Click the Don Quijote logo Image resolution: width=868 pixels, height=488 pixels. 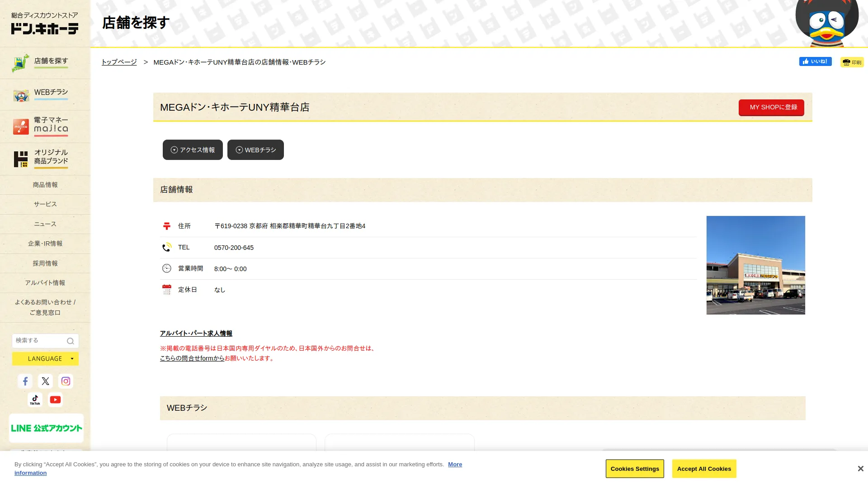point(45,23)
